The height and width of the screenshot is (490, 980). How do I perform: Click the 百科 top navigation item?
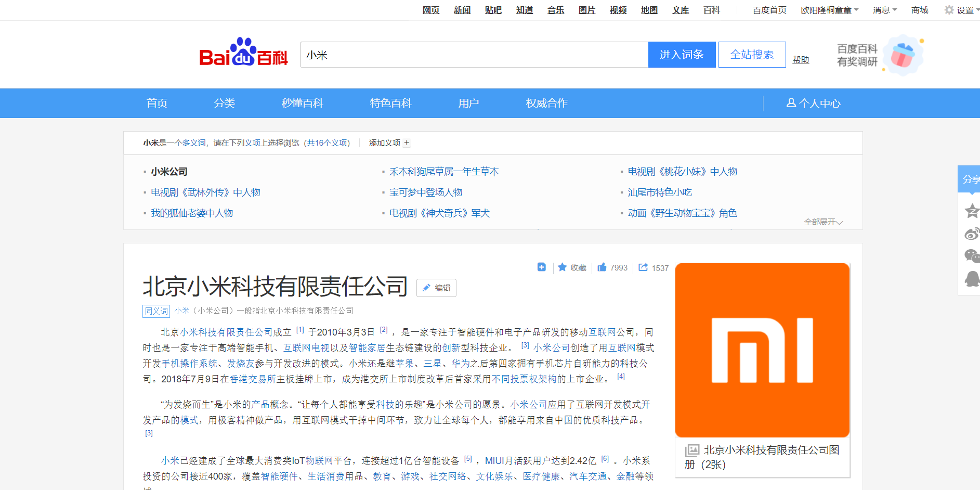pyautogui.click(x=712, y=10)
